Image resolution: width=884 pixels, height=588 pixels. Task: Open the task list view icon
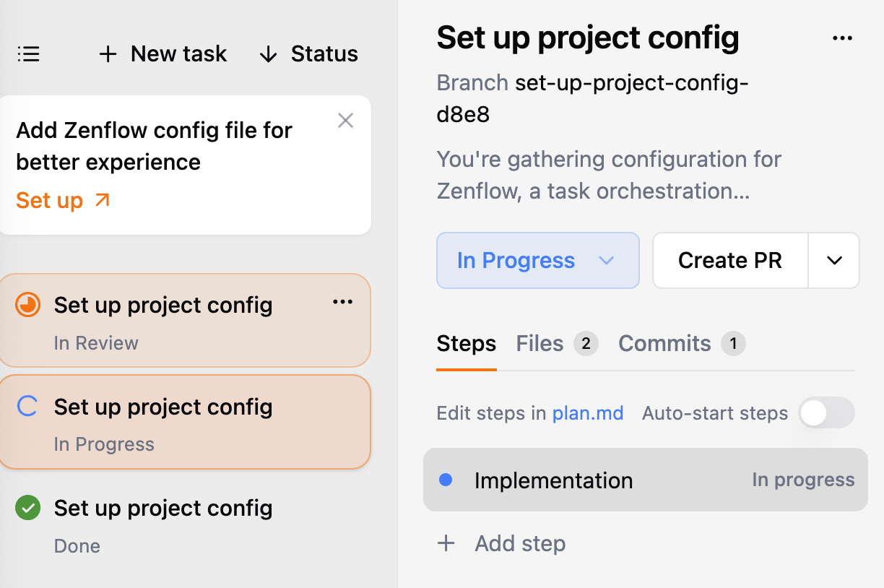pos(28,53)
